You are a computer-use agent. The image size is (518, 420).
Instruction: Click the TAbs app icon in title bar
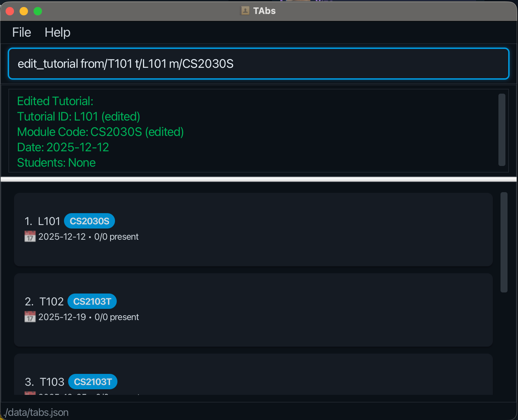coord(245,11)
